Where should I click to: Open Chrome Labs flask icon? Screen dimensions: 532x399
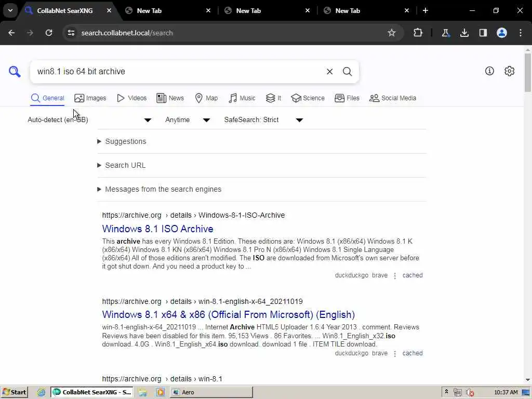(445, 33)
